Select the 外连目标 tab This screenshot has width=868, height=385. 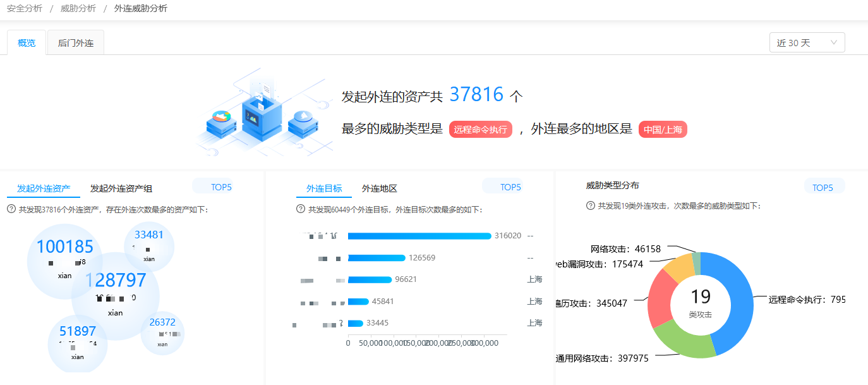tap(324, 188)
